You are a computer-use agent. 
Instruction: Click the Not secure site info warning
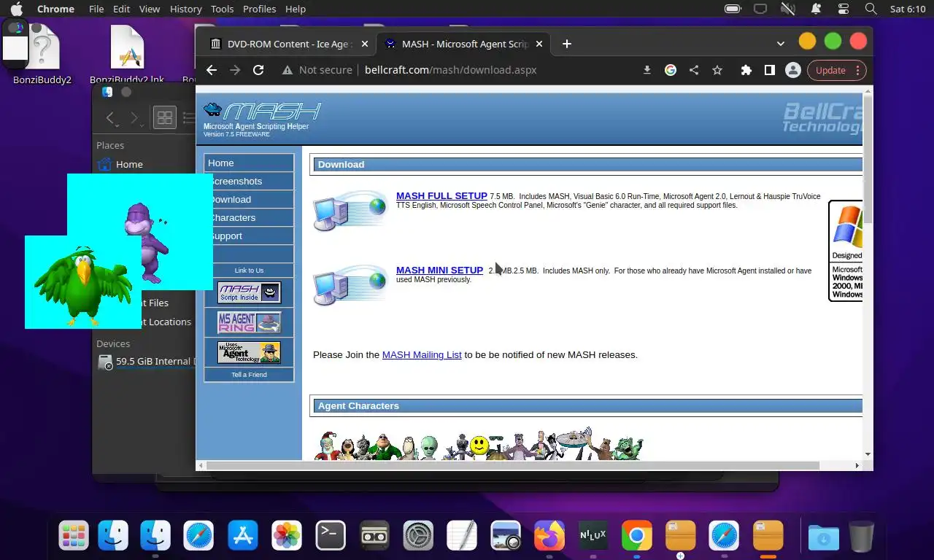pyautogui.click(x=317, y=70)
